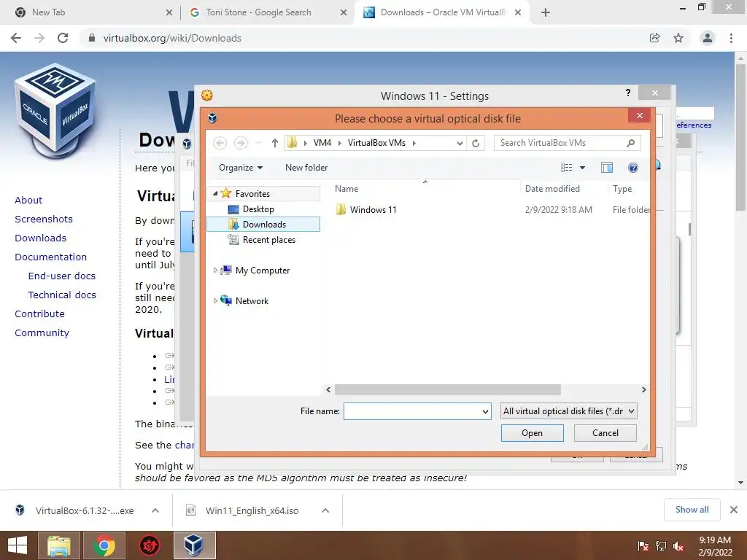Open the Organize dropdown menu

pos(241,168)
